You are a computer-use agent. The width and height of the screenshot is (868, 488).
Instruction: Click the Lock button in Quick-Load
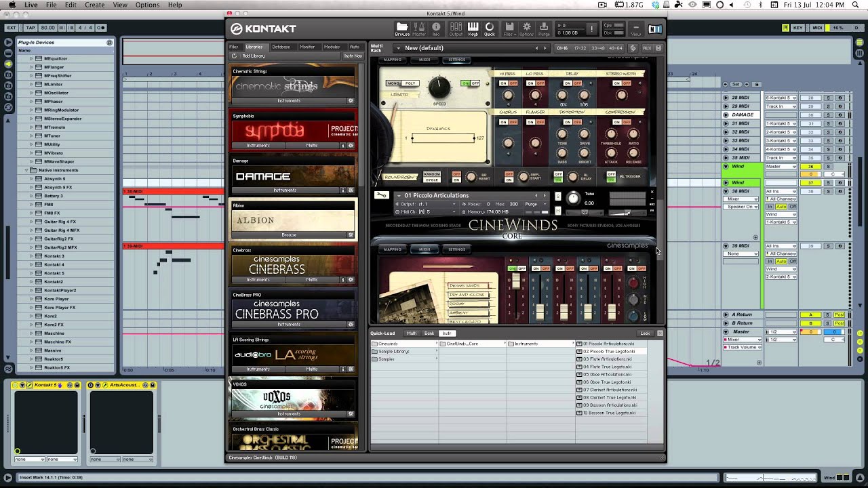(x=645, y=333)
